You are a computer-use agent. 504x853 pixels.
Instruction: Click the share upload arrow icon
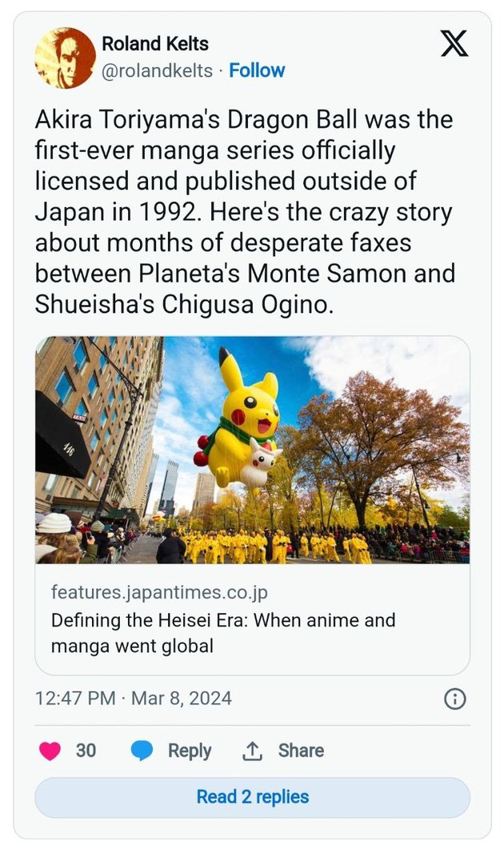pyautogui.click(x=252, y=751)
